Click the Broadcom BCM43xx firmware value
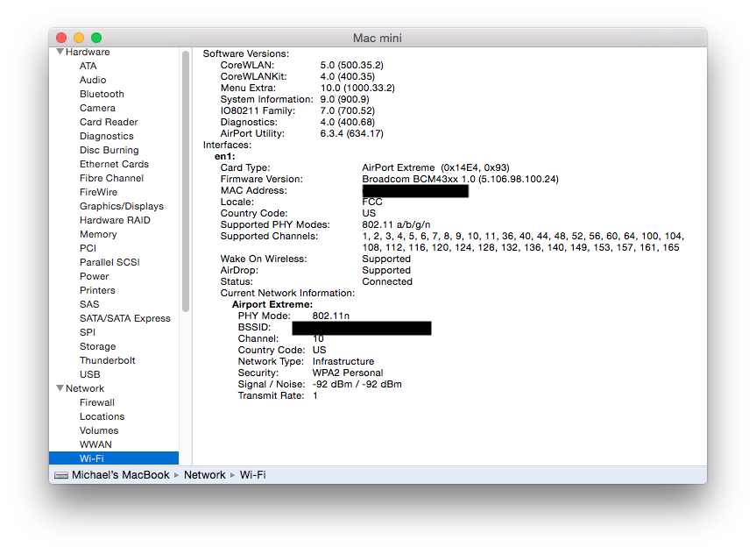The height and width of the screenshot is (554, 756). tap(460, 179)
